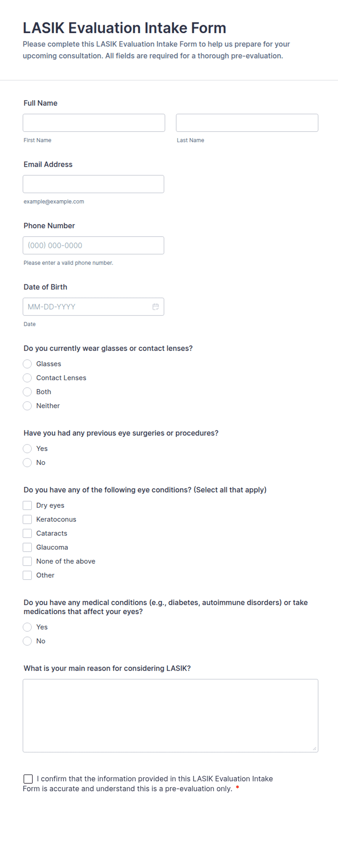Select the Glasses radio option
The image size is (338, 868).
pos(27,364)
